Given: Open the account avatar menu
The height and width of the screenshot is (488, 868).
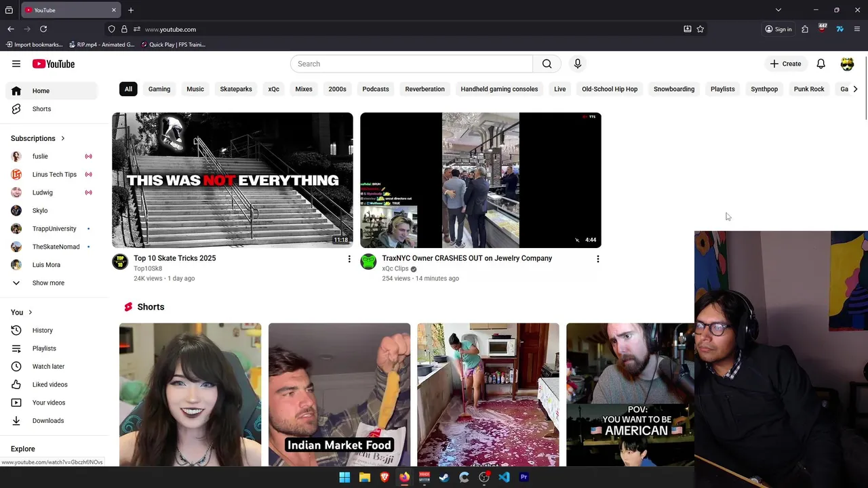Looking at the screenshot, I should (x=847, y=64).
